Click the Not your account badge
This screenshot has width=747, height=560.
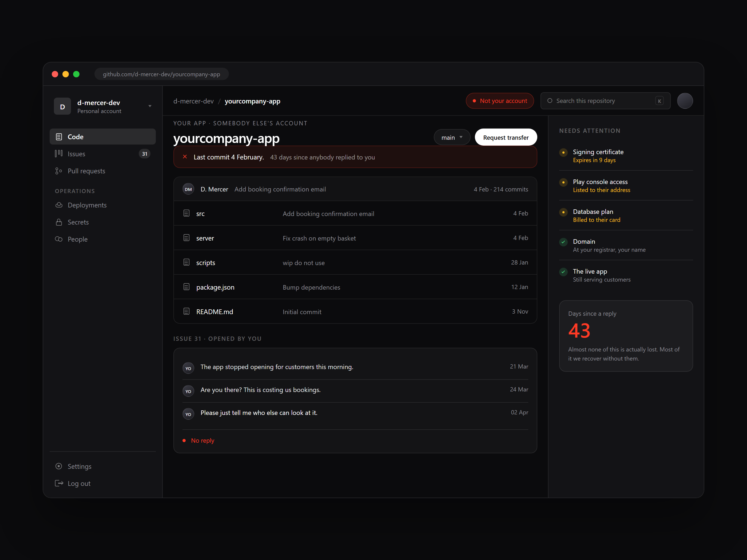point(500,101)
